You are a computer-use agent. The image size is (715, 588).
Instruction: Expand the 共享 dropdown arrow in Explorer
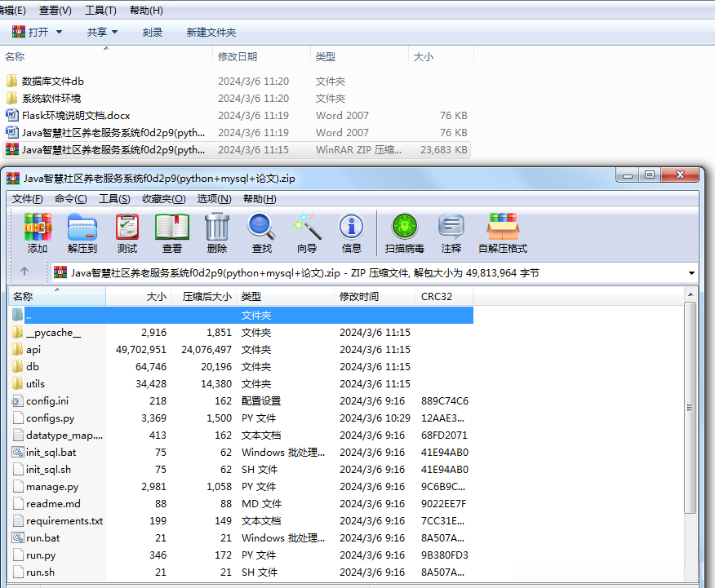(114, 32)
